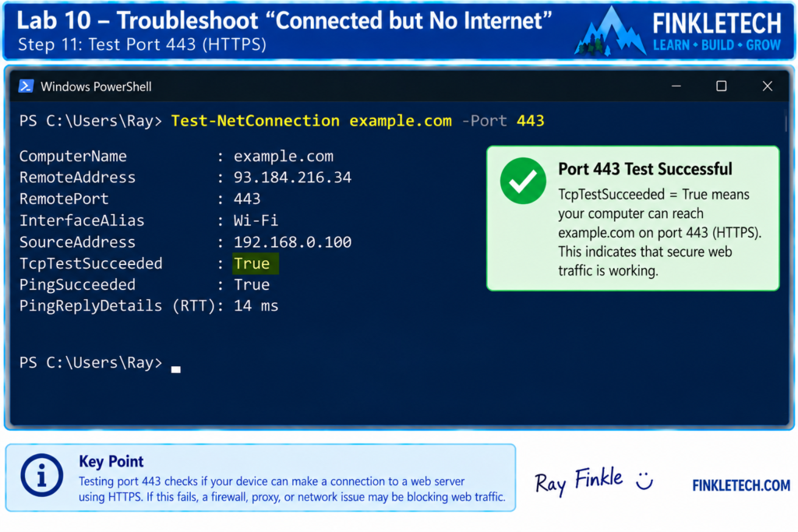
Task: Select the SourceAddress value 192.168.0.100
Action: (292, 241)
